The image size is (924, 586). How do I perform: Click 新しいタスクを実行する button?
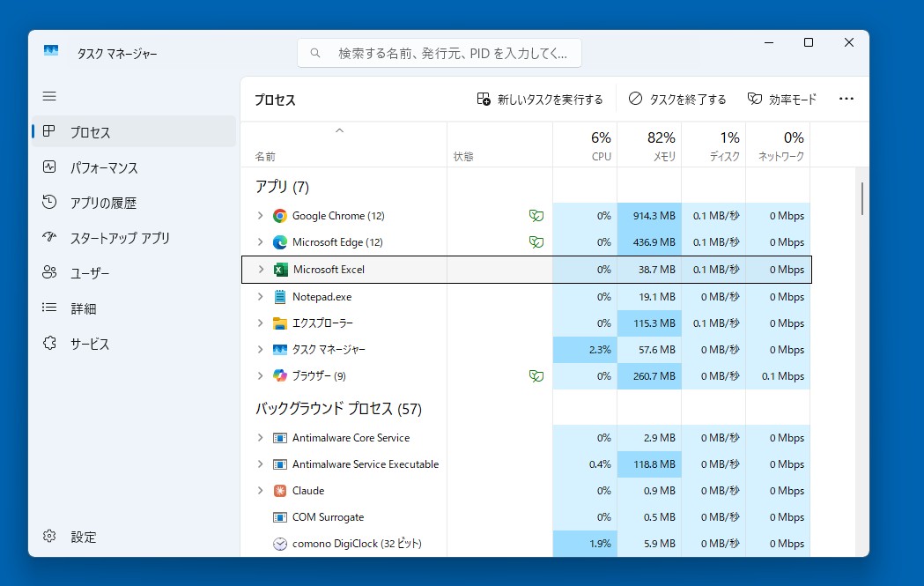[540, 99]
